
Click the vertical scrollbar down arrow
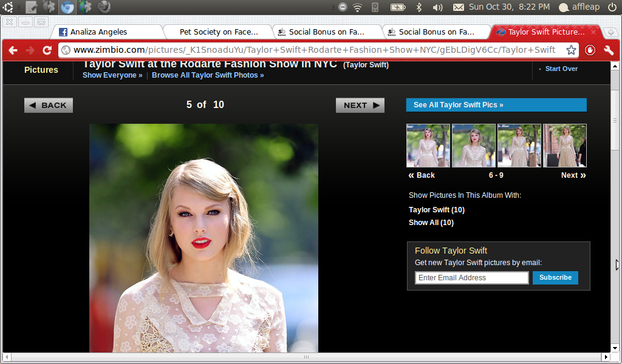(x=615, y=348)
